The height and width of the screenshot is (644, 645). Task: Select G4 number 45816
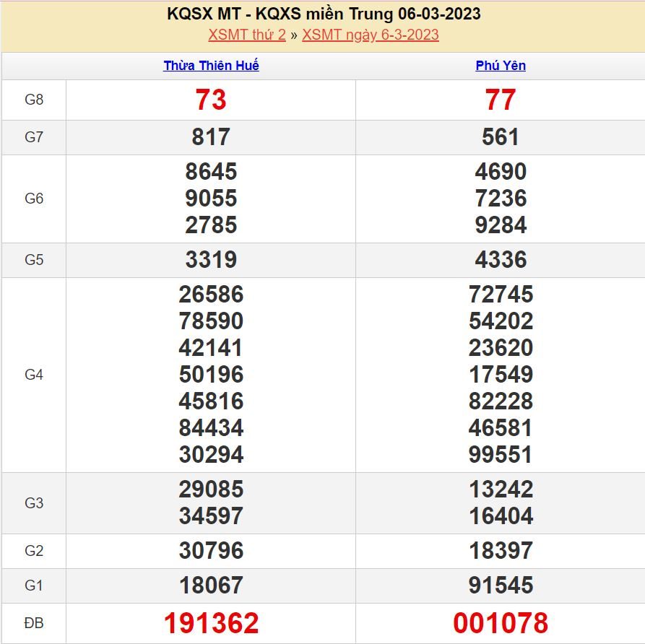[211, 401]
